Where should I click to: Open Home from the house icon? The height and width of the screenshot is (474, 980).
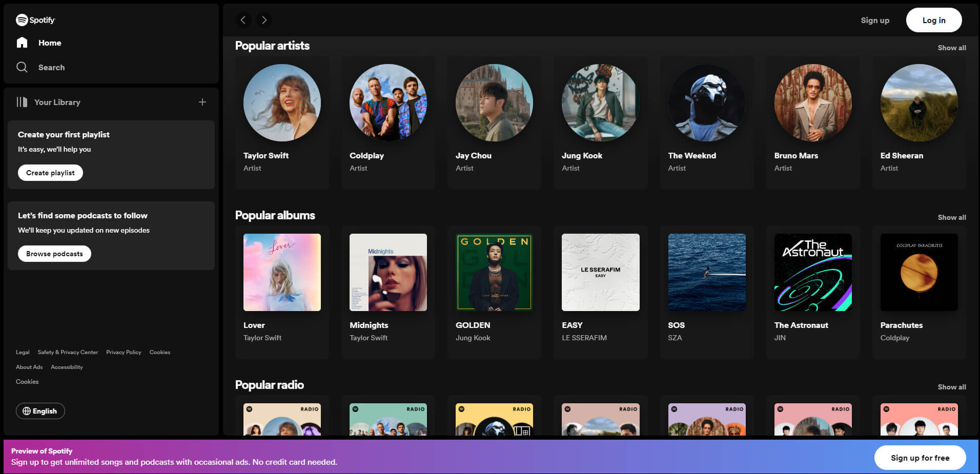point(22,43)
